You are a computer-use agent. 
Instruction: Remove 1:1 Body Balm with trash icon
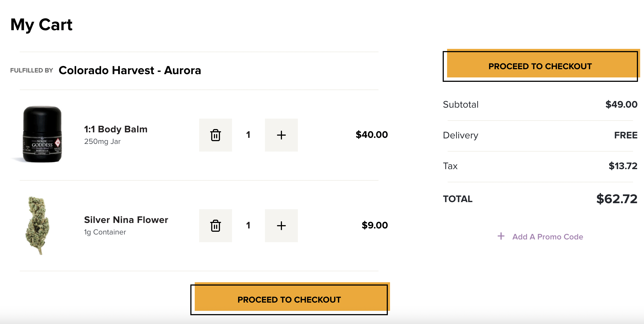click(x=216, y=135)
